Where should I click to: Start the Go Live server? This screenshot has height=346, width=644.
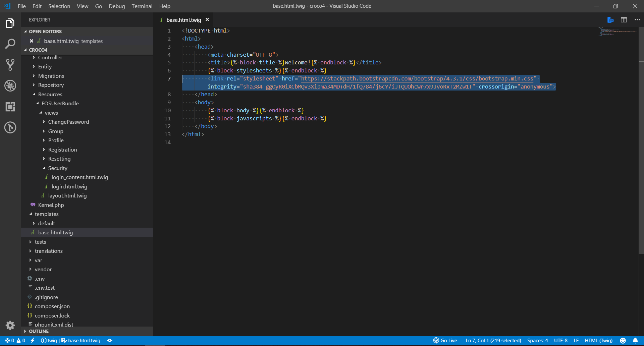coord(445,341)
